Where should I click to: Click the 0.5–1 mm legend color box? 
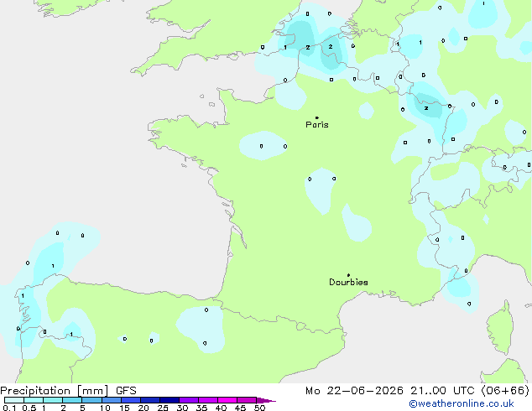(34, 400)
